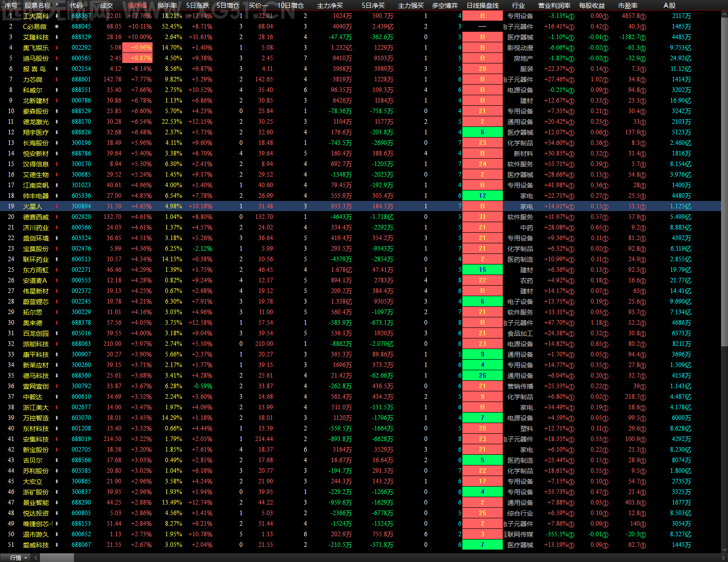Click the marker icon beside 爱威科技
The height and width of the screenshot is (562, 728).
coord(57,545)
